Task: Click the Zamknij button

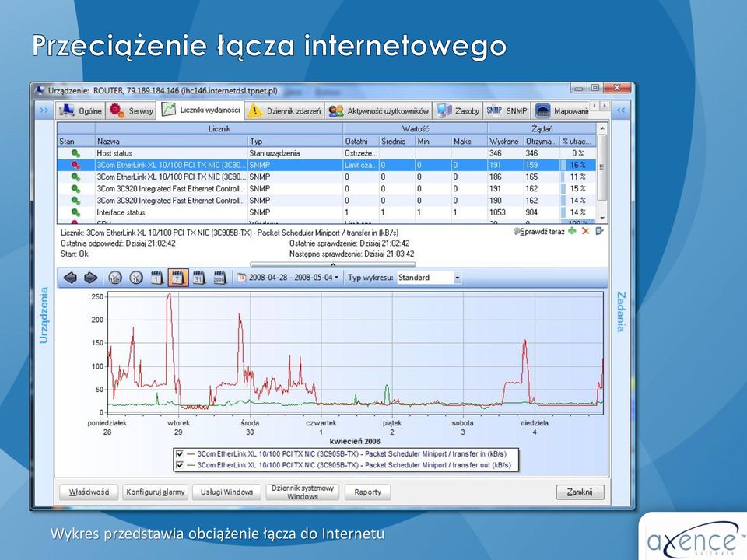Action: point(580,492)
